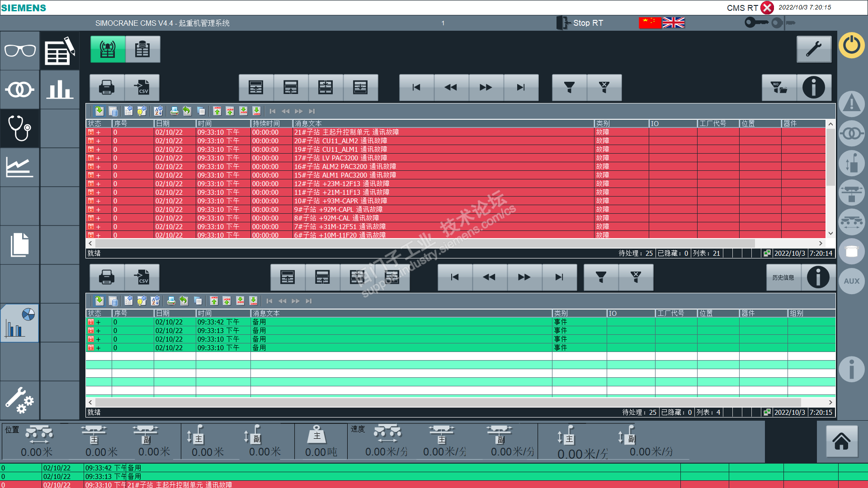Click the AUX round button
The width and height of the screenshot is (868, 488).
[852, 281]
